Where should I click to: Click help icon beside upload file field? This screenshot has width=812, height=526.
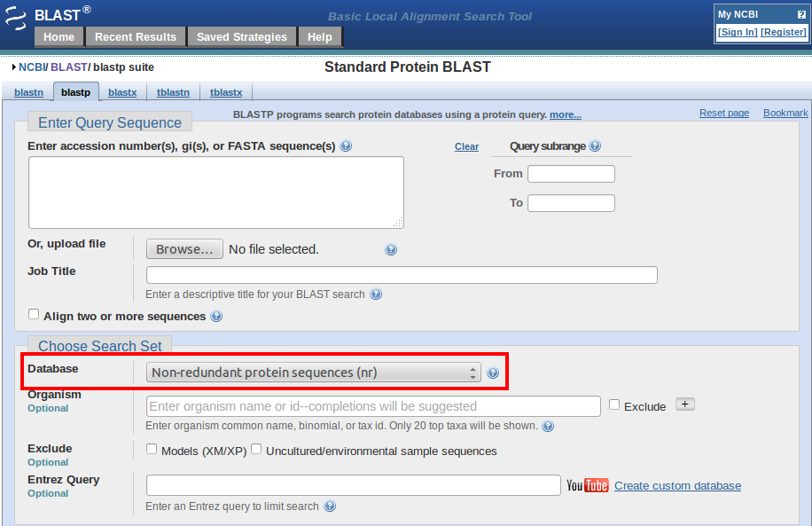point(391,250)
